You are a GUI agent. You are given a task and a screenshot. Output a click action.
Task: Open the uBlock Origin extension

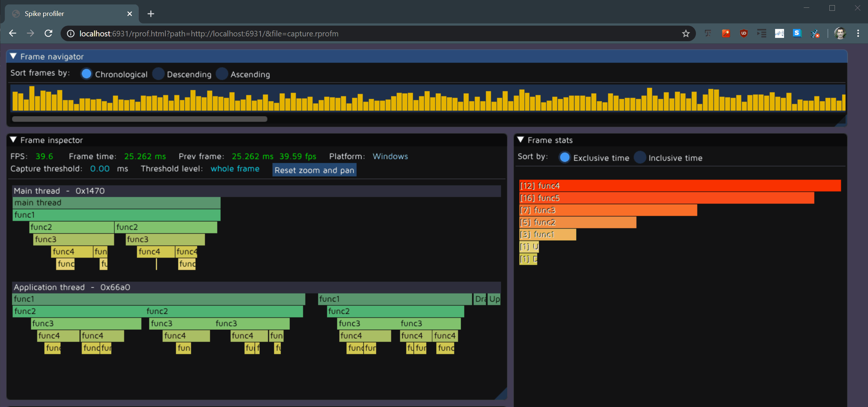pyautogui.click(x=744, y=33)
